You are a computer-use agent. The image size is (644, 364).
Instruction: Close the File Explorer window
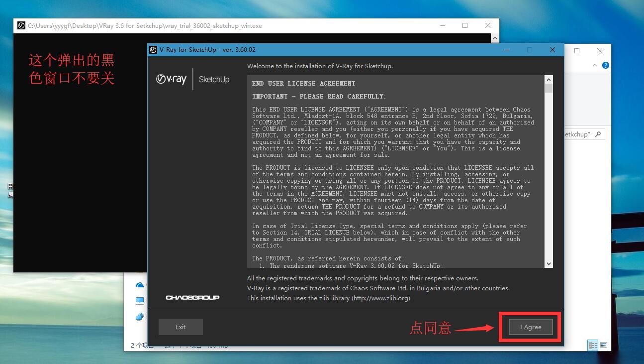600,50
